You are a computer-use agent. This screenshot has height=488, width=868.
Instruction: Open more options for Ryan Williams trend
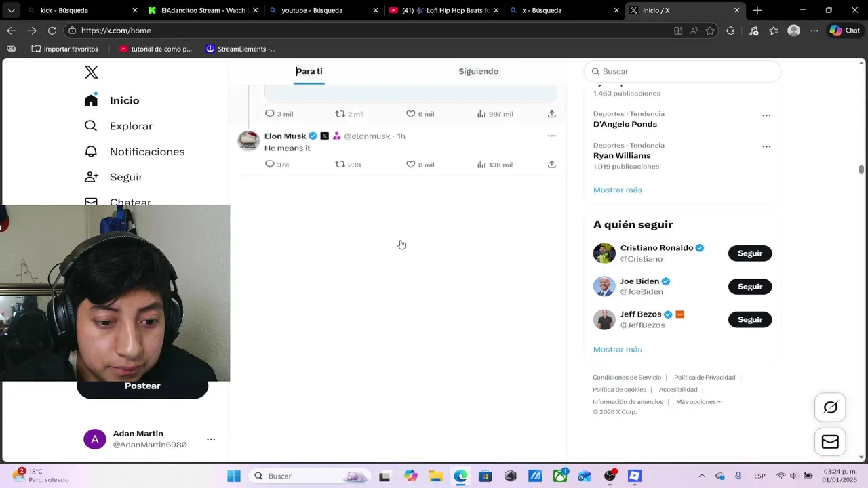coord(766,146)
